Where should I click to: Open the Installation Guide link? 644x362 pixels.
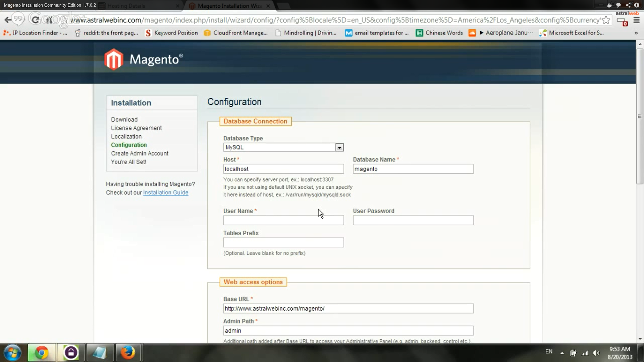[x=166, y=192]
